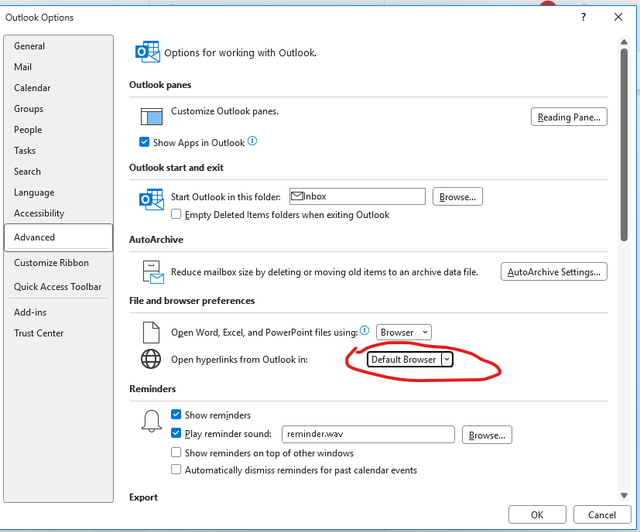Image resolution: width=640 pixels, height=532 pixels.
Task: Click the 'Export' section heading
Action: tap(143, 497)
